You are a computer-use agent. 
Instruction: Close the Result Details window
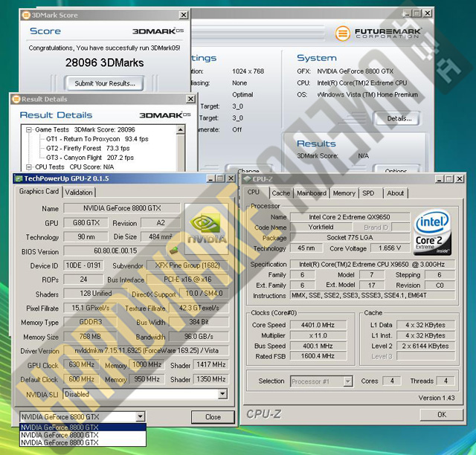point(190,99)
